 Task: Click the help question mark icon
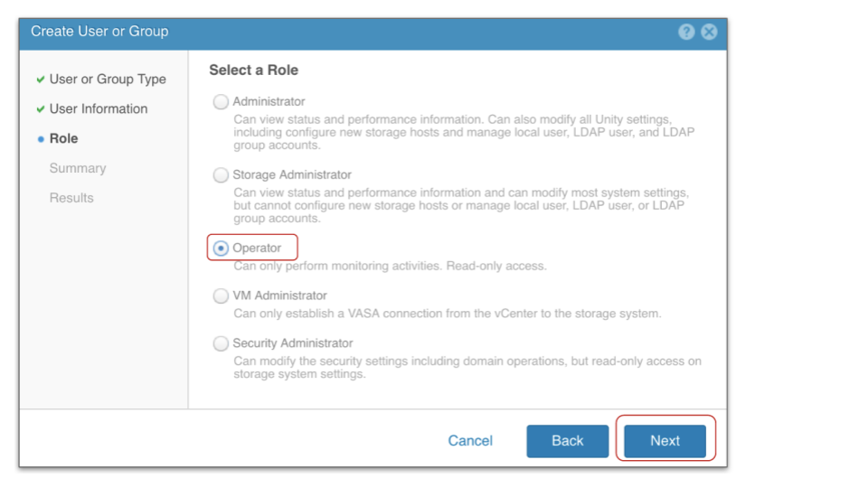(686, 32)
